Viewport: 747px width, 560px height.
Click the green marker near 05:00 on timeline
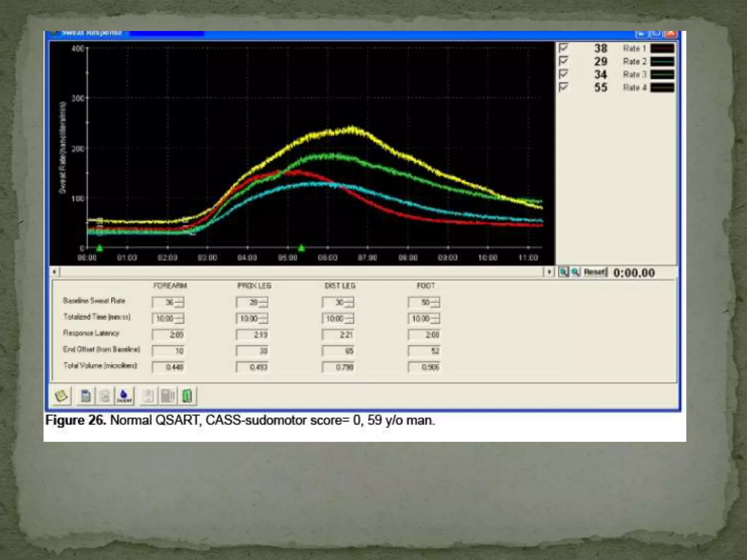[301, 249]
